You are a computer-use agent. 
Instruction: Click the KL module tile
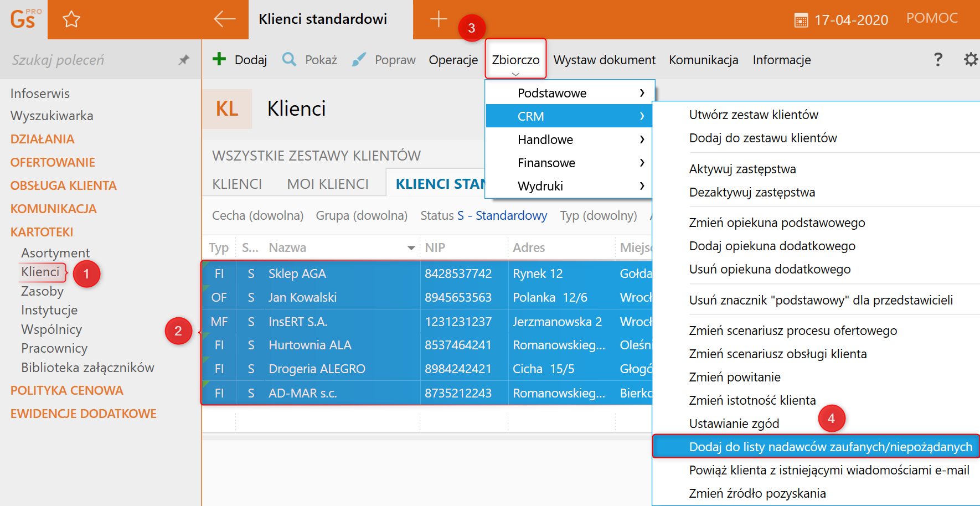[x=227, y=109]
